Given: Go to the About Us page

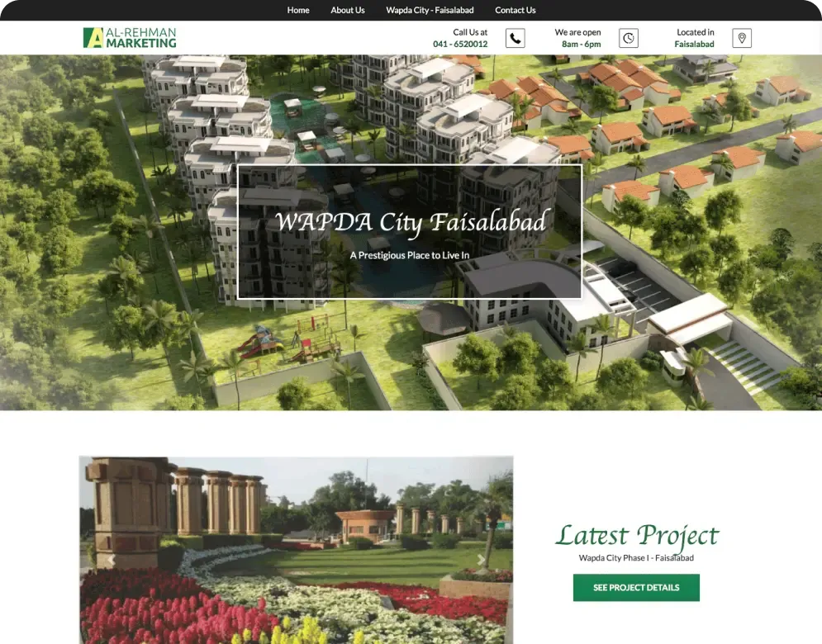Looking at the screenshot, I should [x=348, y=10].
